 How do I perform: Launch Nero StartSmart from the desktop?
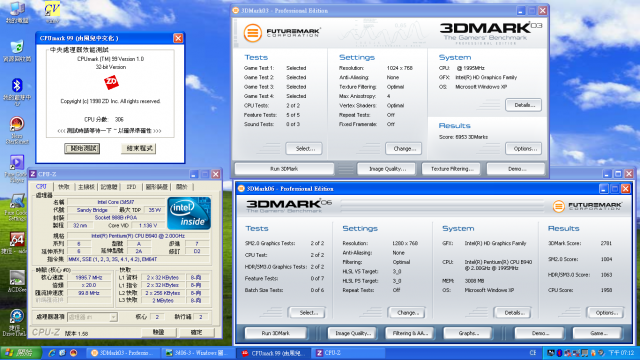(17, 131)
